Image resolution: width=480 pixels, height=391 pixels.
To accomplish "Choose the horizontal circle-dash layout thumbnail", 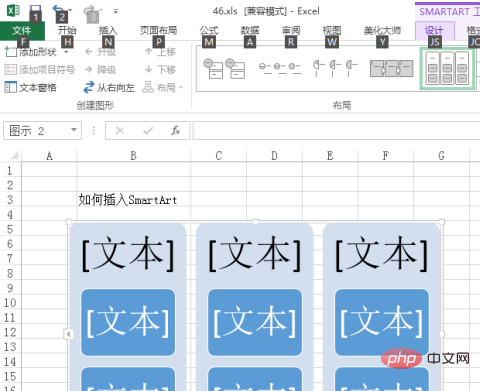I will [280, 68].
